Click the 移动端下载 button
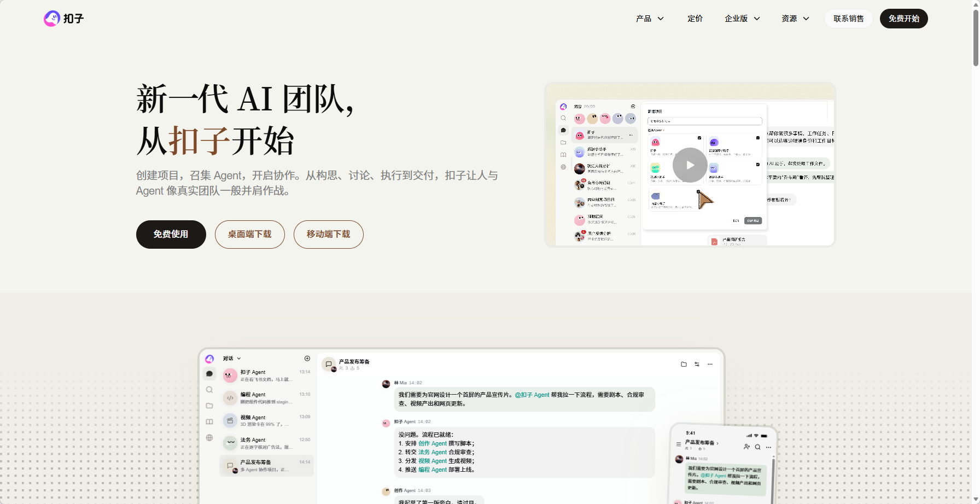Viewport: 980px width, 504px height. coord(328,235)
